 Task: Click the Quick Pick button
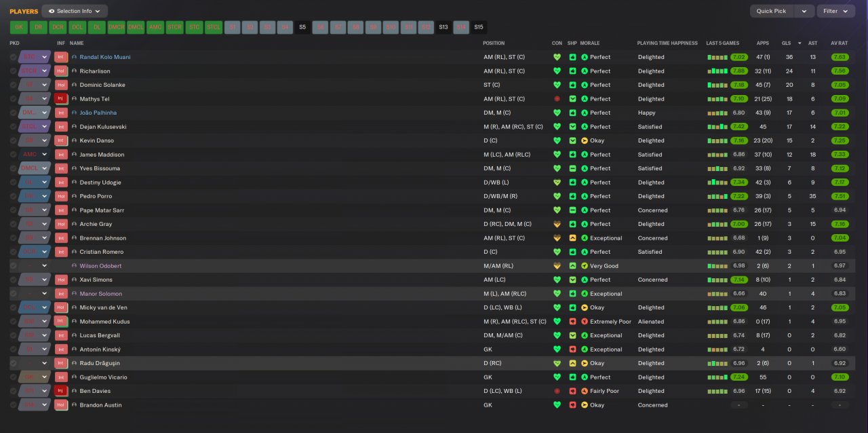click(x=772, y=11)
